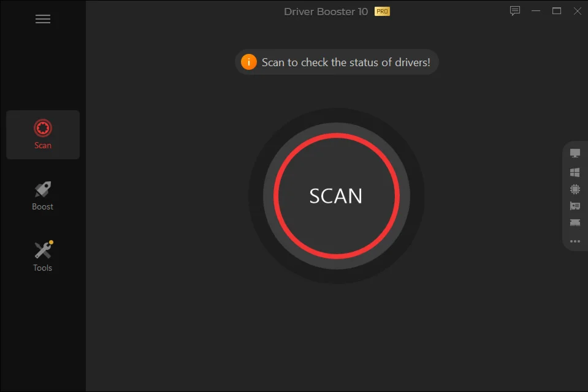Image resolution: width=588 pixels, height=392 pixels.
Task: Click the memory RAM info icon
Action: click(x=575, y=222)
